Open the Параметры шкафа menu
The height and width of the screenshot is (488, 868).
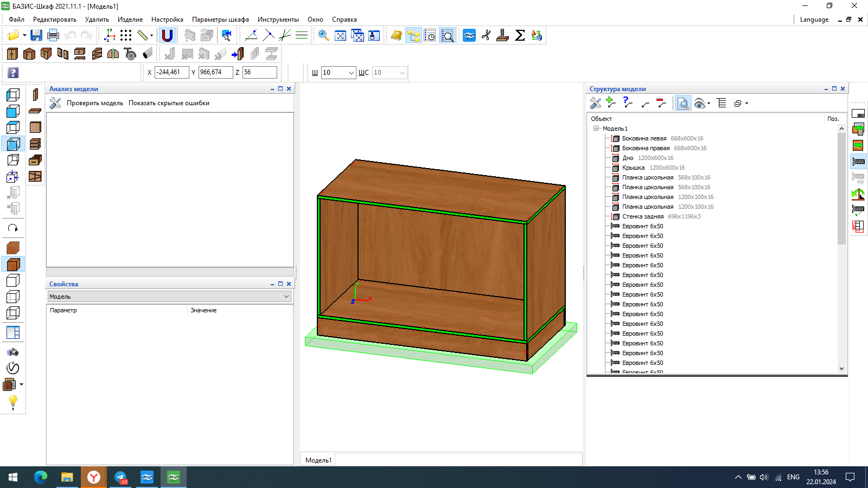[220, 20]
